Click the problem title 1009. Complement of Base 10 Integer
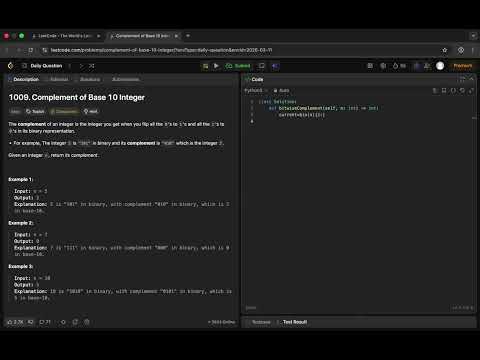 coord(77,97)
